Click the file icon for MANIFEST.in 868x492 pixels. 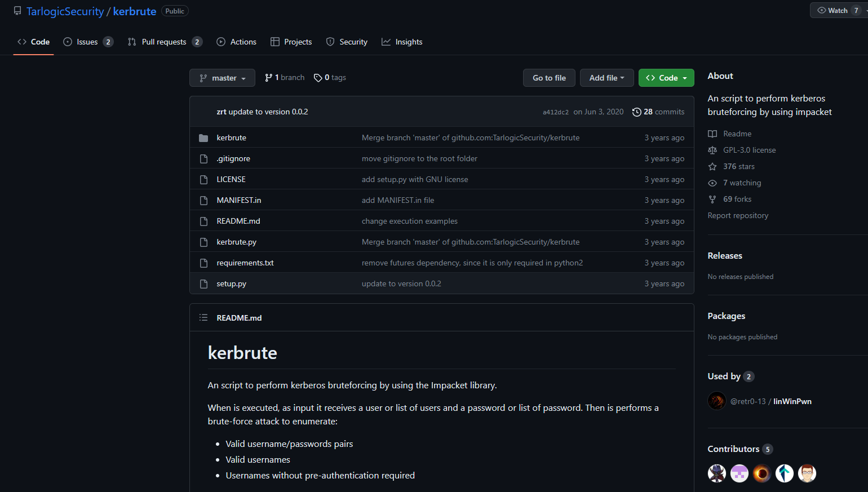[x=203, y=201]
